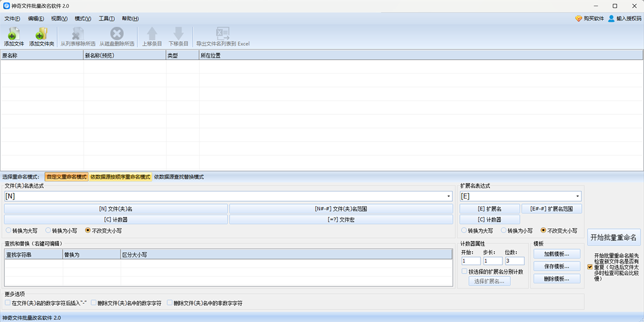Screen dimensions: 644x322
Task: Click the 添加文件 (Add File) toolbar icon
Action: click(x=14, y=33)
